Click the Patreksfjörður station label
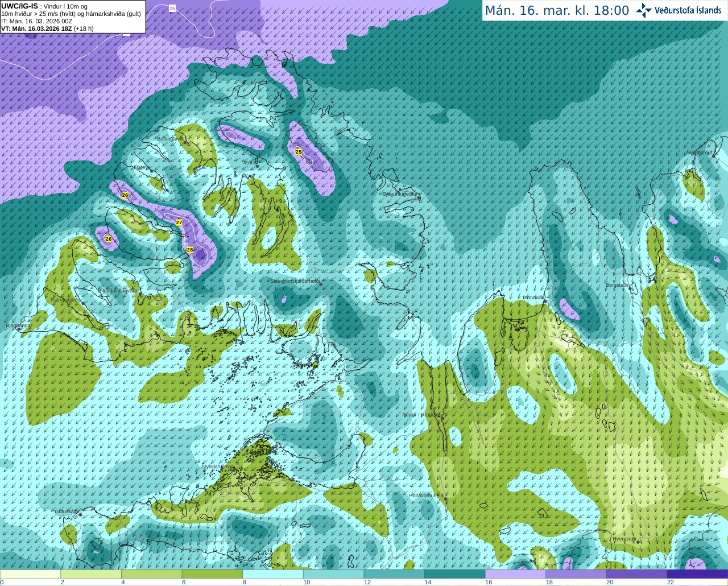Image resolution: width=728 pixels, height=586 pixels. (x=67, y=299)
